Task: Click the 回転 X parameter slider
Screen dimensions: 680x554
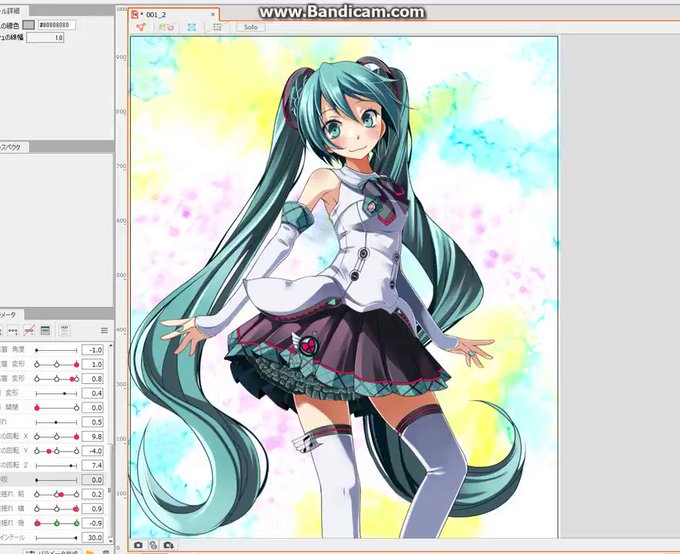Action: 56,436
